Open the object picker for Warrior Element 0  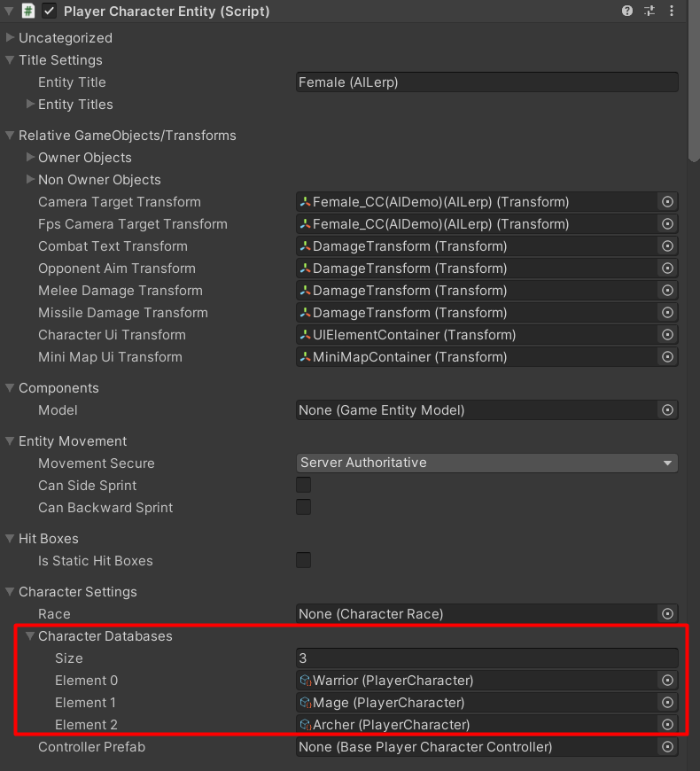(667, 680)
